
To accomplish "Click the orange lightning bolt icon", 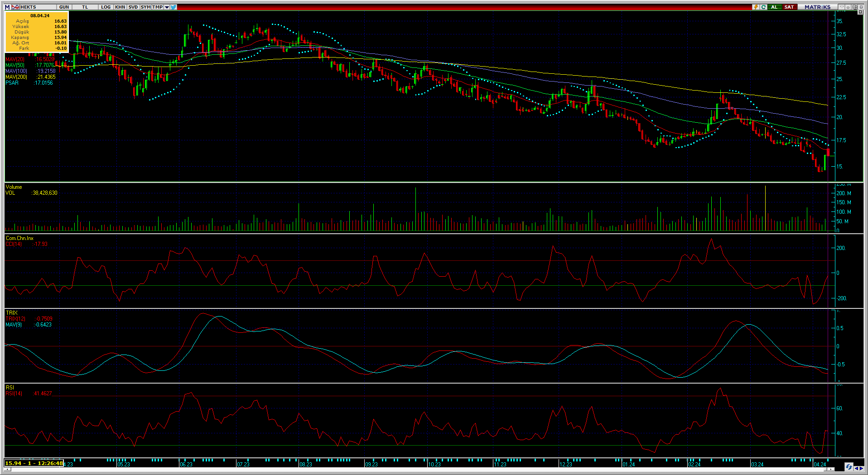I will [x=756, y=7].
